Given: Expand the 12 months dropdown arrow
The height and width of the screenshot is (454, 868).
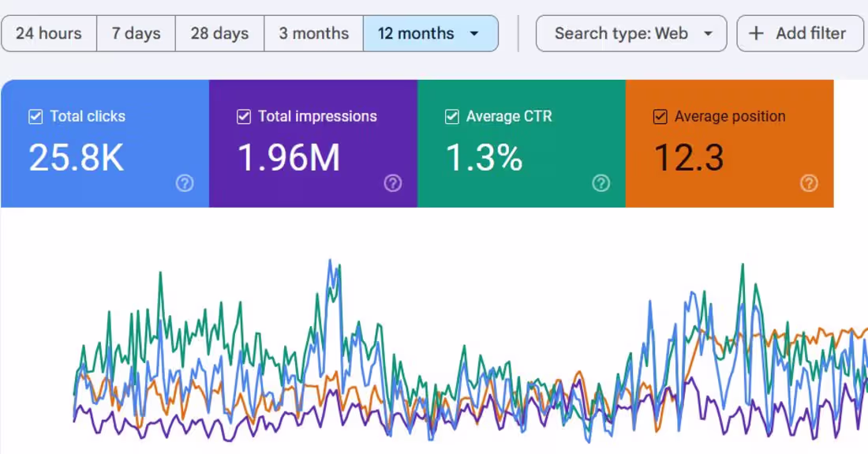Looking at the screenshot, I should (x=474, y=34).
